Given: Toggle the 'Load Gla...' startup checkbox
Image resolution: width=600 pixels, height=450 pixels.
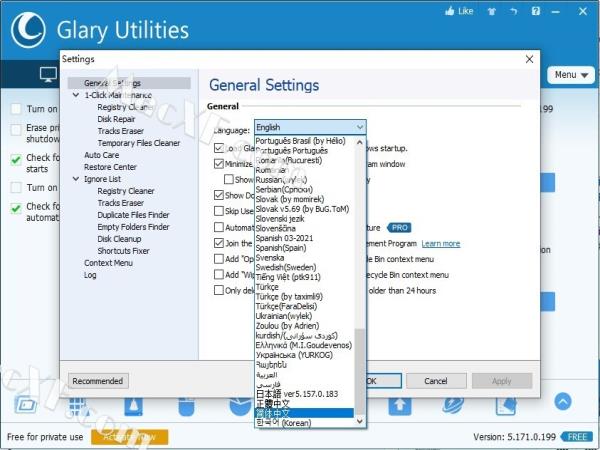Looking at the screenshot, I should (219, 148).
